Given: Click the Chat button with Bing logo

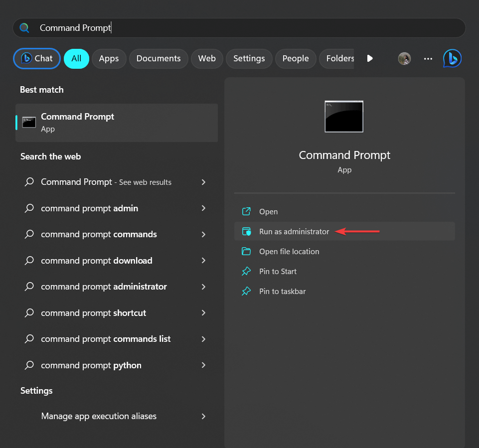Looking at the screenshot, I should tap(37, 58).
